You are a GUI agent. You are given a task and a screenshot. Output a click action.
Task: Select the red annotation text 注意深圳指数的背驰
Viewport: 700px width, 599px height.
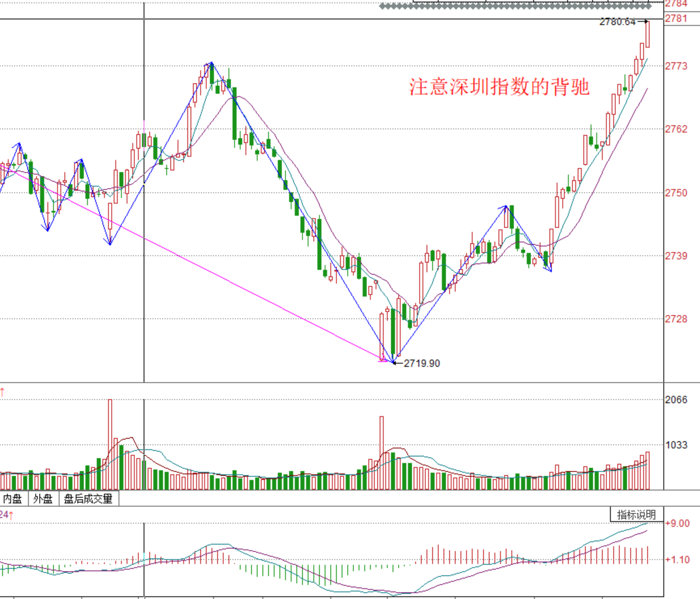499,87
